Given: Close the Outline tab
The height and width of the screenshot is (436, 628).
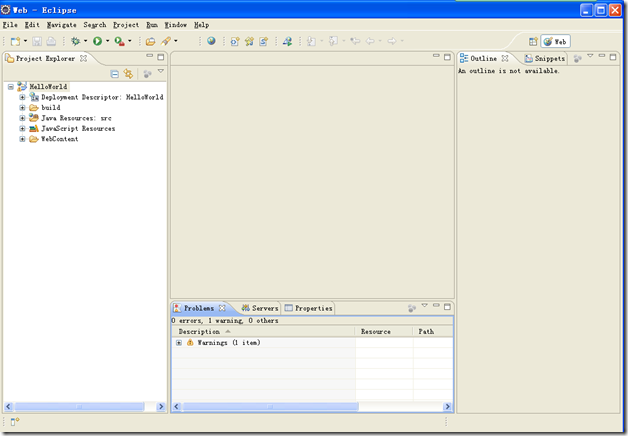Looking at the screenshot, I should [505, 58].
